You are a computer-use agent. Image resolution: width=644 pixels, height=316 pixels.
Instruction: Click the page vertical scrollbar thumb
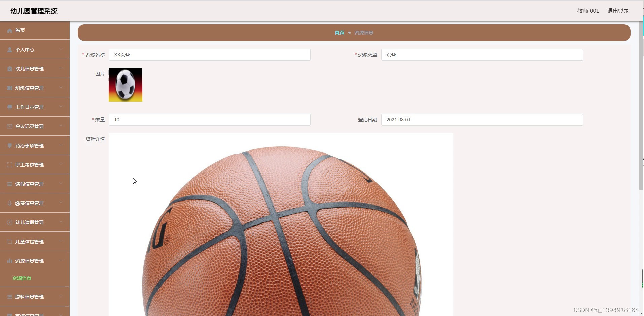[641, 105]
